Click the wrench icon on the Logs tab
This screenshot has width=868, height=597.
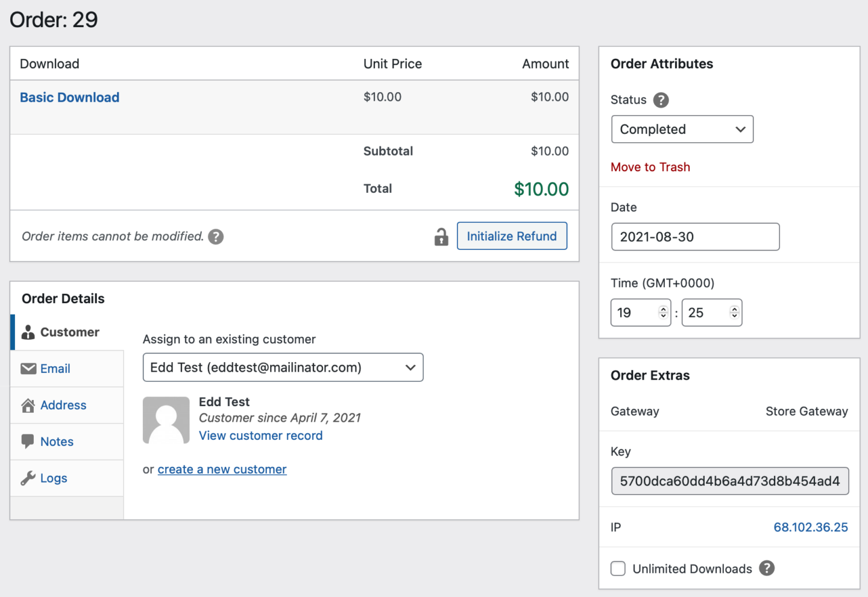[28, 478]
